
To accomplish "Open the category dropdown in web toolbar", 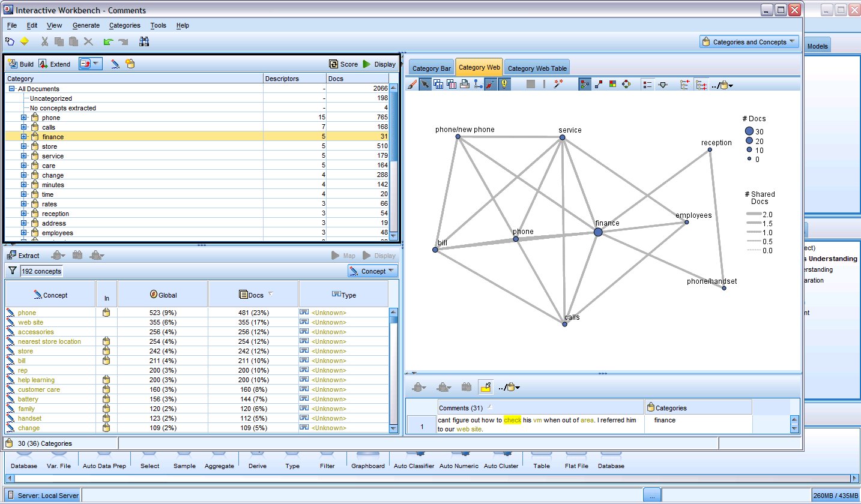I will (722, 85).
